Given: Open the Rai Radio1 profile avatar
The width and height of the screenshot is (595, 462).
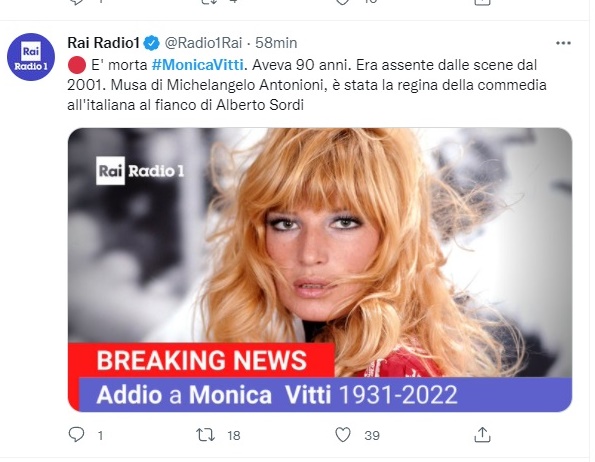Looking at the screenshot, I should 31,57.
